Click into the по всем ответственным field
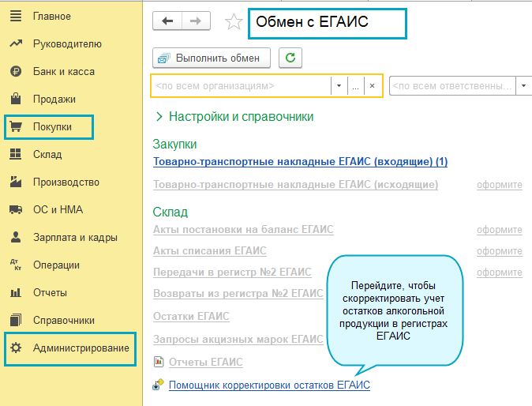This screenshot has width=532, height=406. (x=452, y=86)
